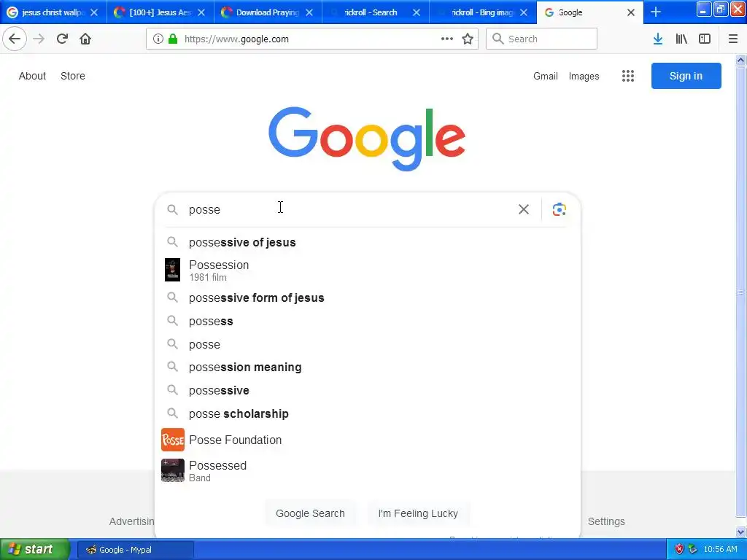
Task: Click the I'm Feeling Lucky button
Action: [x=418, y=513]
